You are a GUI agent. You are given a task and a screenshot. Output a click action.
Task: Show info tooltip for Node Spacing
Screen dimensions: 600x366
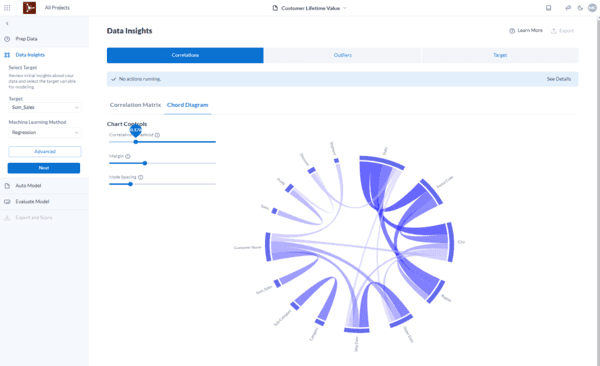pos(140,177)
